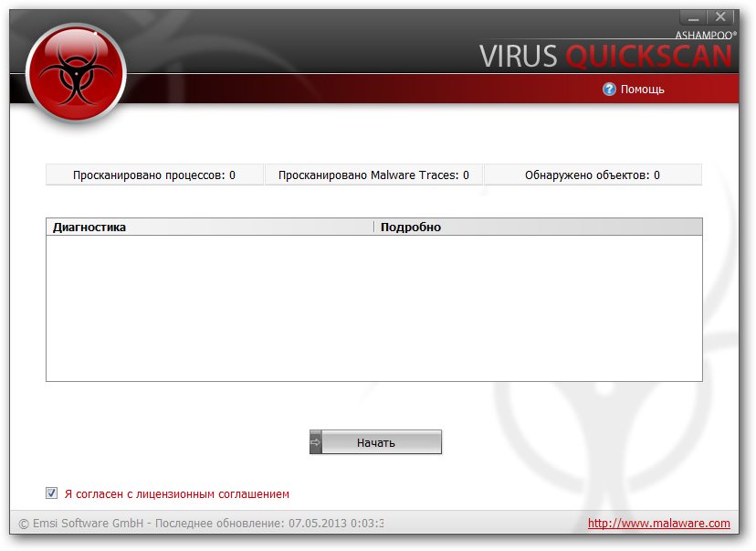Start the scan with the Начать button
The width and height of the screenshot is (756, 551).
click(x=375, y=442)
